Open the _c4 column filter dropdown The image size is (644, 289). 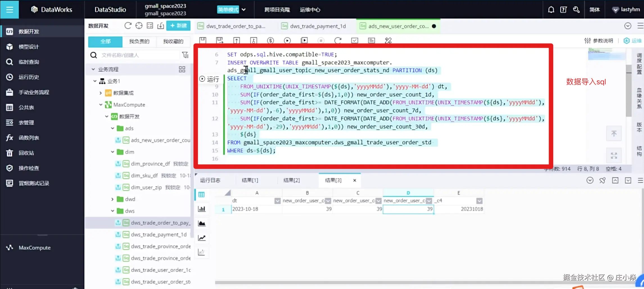479,201
